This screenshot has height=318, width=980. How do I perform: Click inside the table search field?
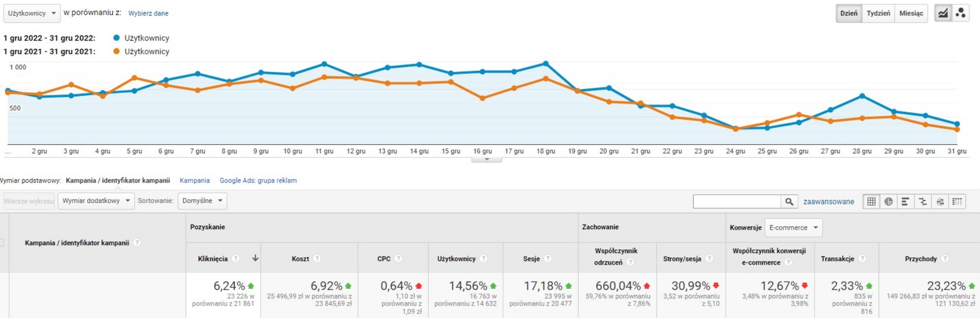click(x=737, y=202)
